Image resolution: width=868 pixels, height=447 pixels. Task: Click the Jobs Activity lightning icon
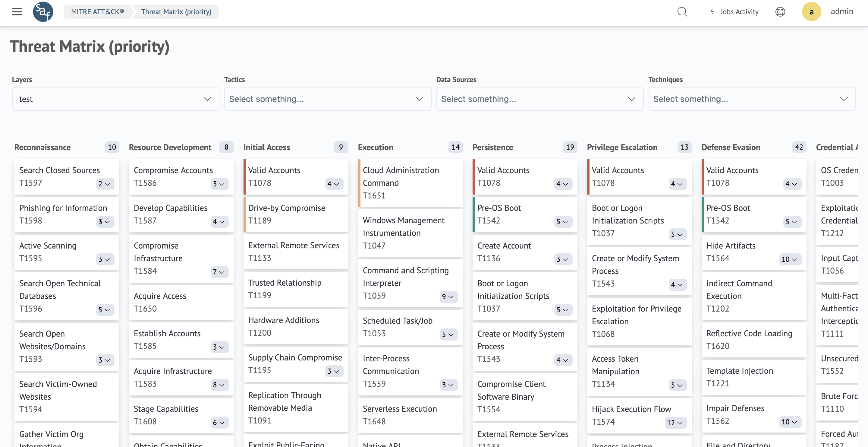pyautogui.click(x=712, y=12)
